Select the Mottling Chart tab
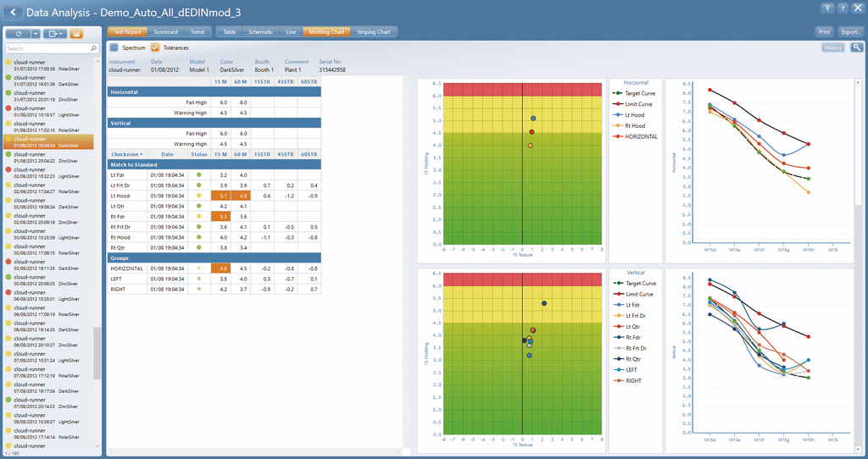Viewport: 868px width, 459px height. [x=326, y=32]
